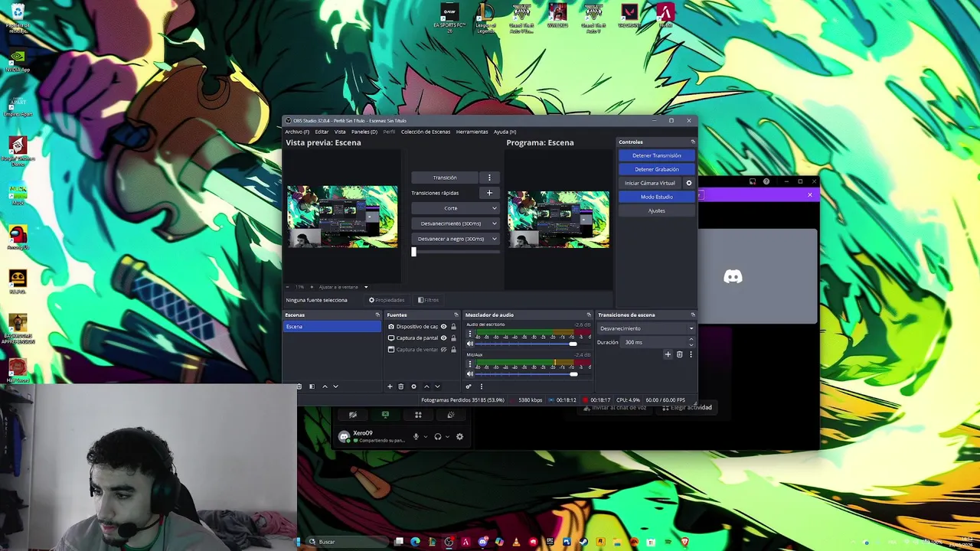Image resolution: width=980 pixels, height=551 pixels.
Task: Open advanced audio properties icon
Action: (469, 386)
